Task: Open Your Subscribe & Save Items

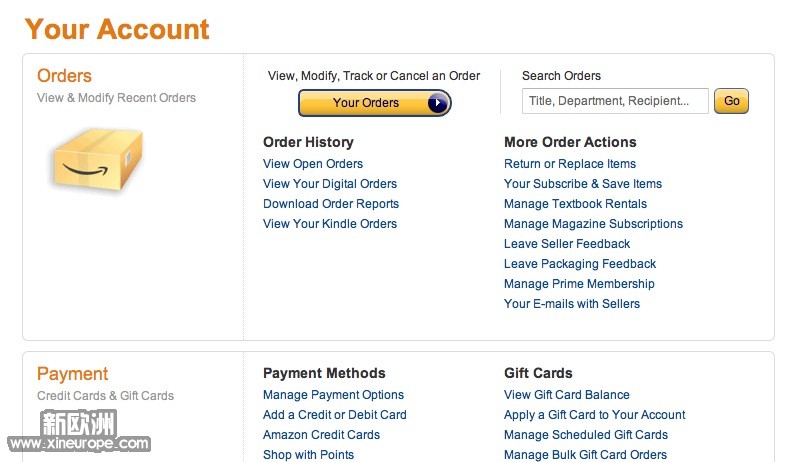Action: [x=583, y=184]
